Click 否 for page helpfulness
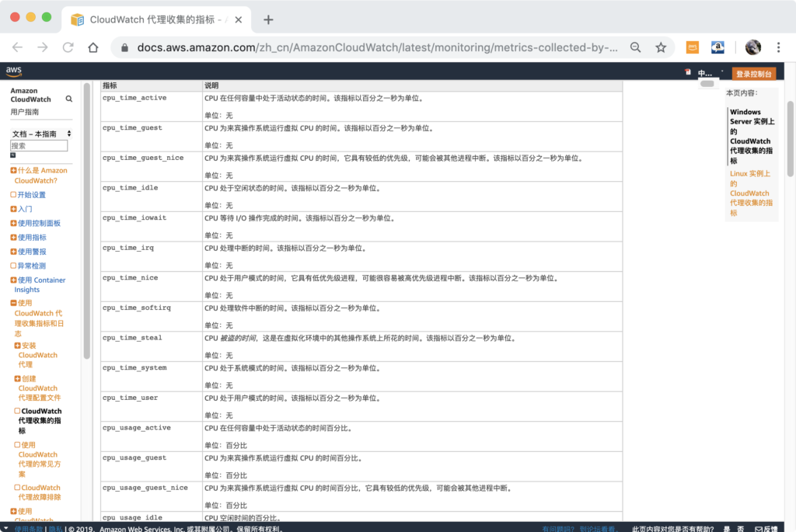 tap(741, 529)
